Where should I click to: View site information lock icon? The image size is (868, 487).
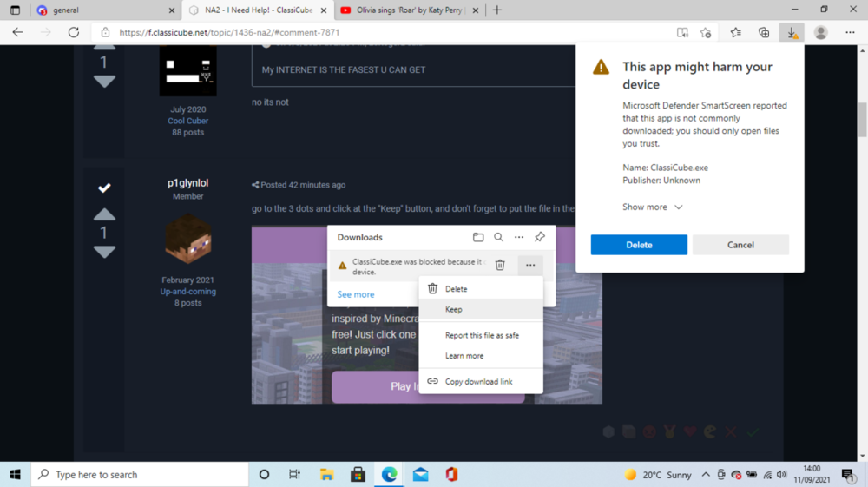(x=105, y=33)
